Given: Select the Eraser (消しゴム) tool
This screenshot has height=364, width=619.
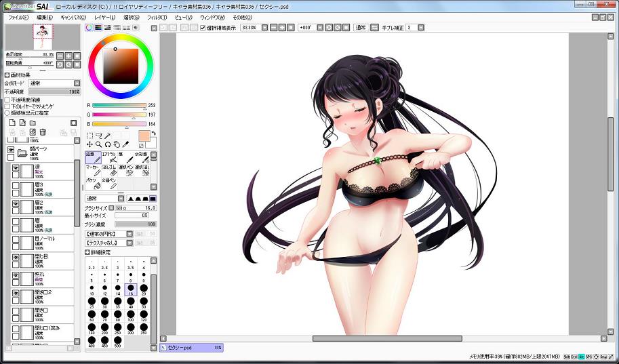Looking at the screenshot, I should tap(111, 170).
